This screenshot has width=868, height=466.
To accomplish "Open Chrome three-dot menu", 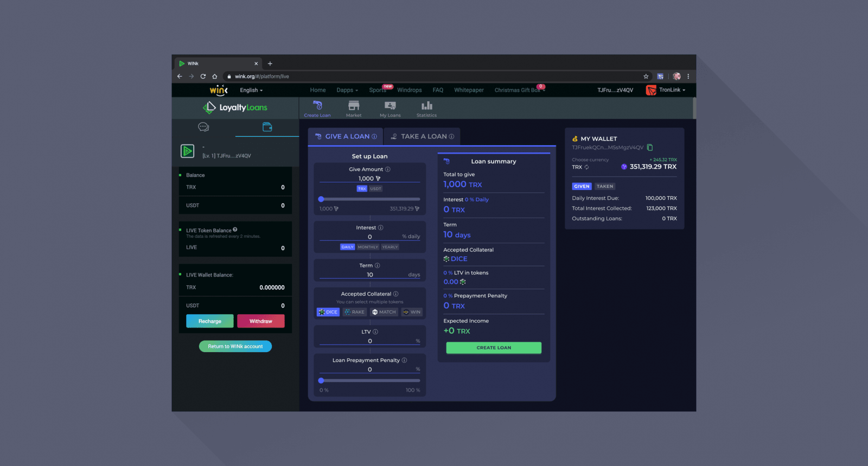I will point(688,76).
